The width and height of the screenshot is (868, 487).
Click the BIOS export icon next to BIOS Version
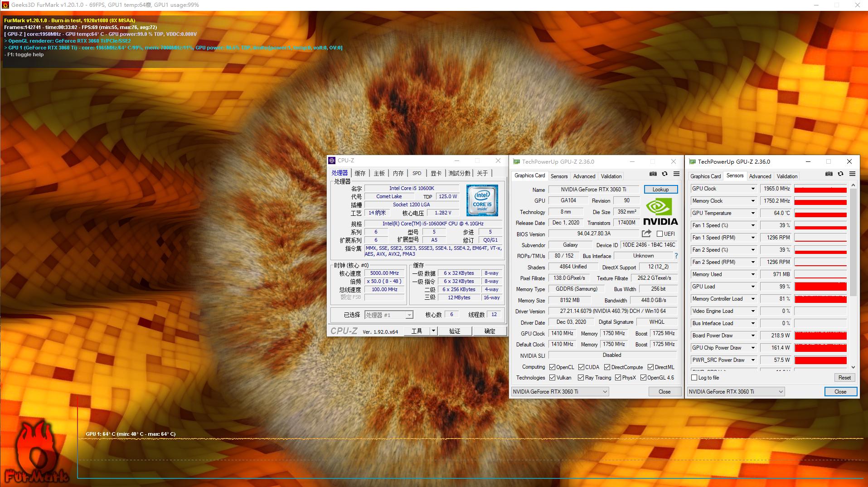coord(645,233)
